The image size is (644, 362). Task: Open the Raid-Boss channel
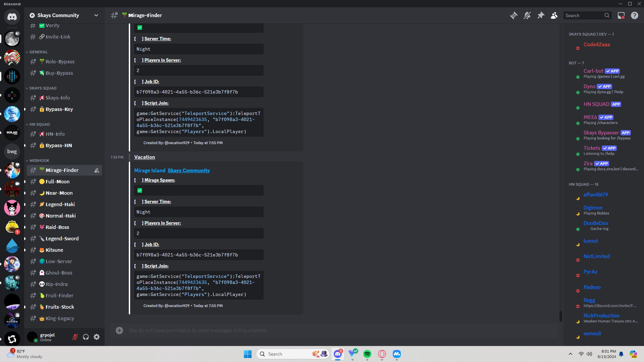point(64,227)
